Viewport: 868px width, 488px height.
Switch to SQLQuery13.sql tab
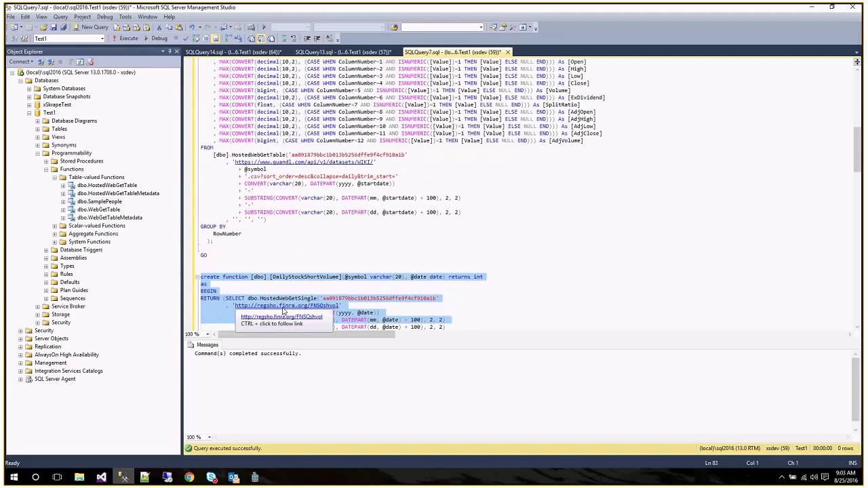[343, 52]
